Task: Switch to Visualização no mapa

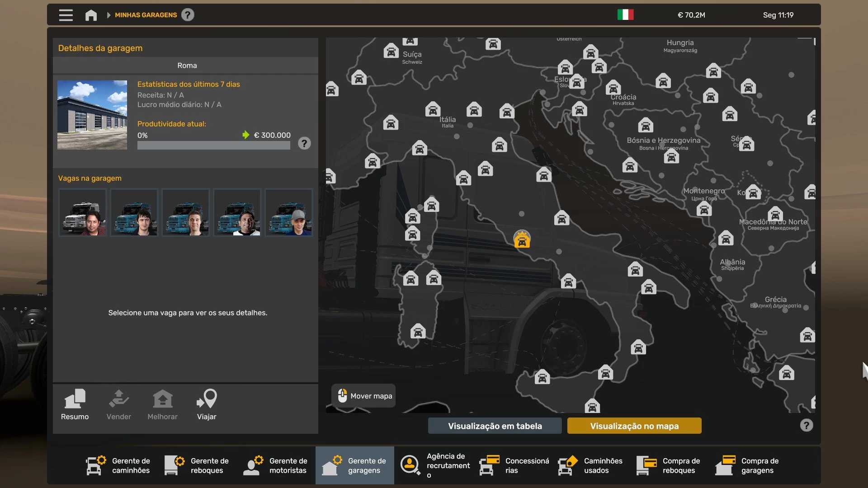Action: point(634,426)
